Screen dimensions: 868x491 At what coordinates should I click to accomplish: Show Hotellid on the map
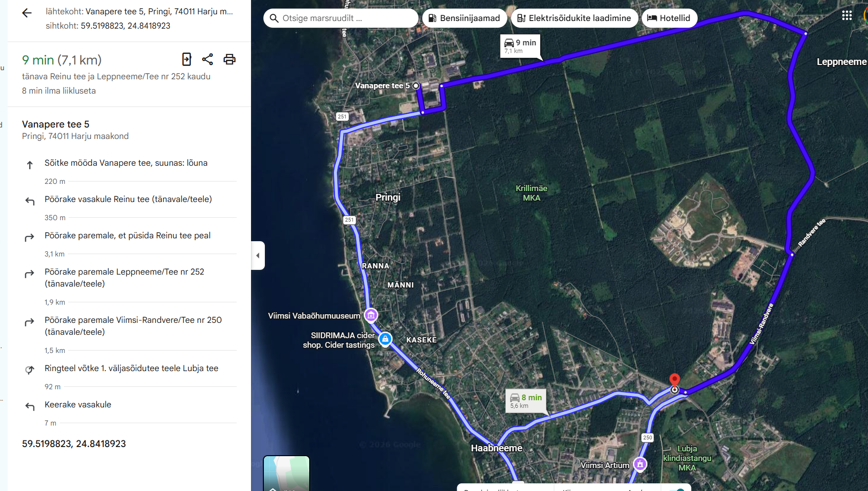669,18
